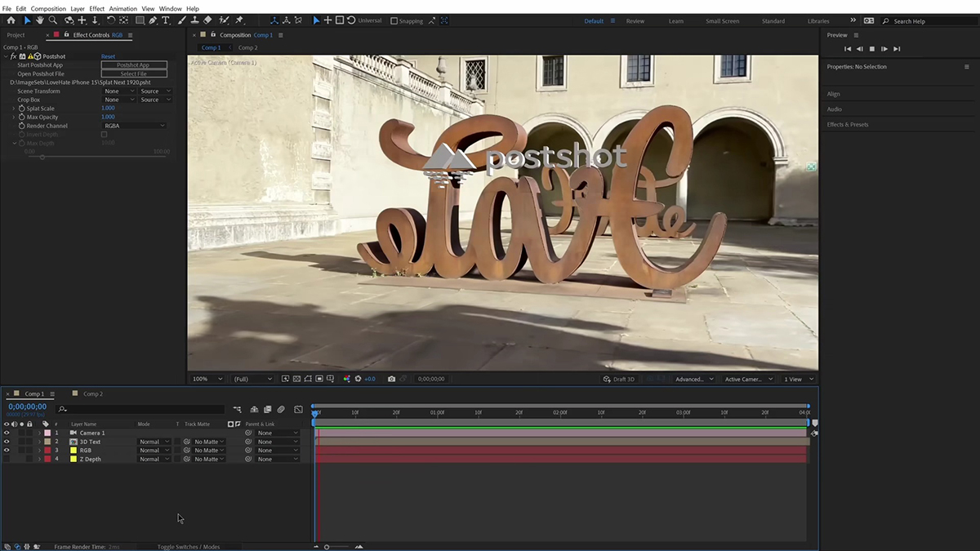This screenshot has width=980, height=551.
Task: Select the Zoom magnifier tool
Action: pos(53,20)
